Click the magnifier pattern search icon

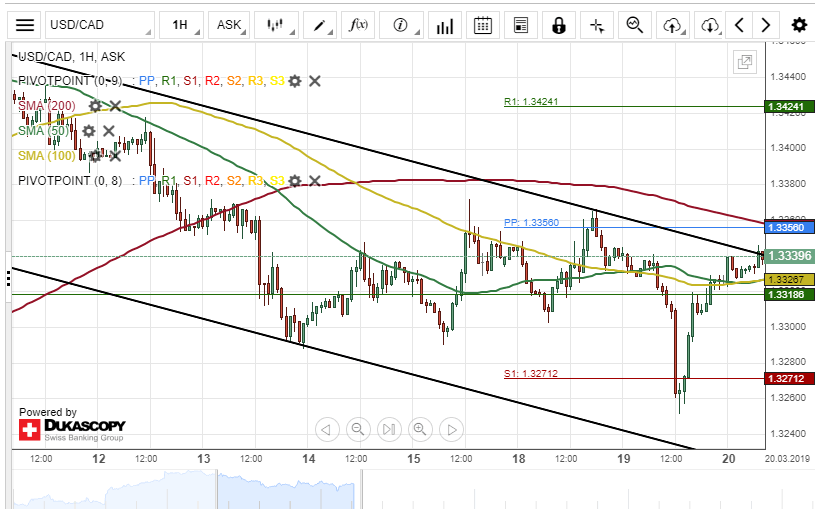(635, 25)
